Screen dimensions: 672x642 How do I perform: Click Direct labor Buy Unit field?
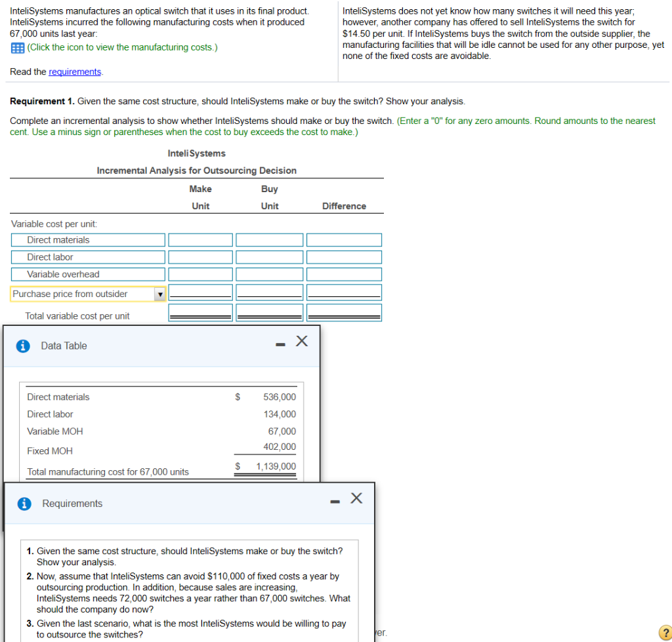[x=270, y=257]
